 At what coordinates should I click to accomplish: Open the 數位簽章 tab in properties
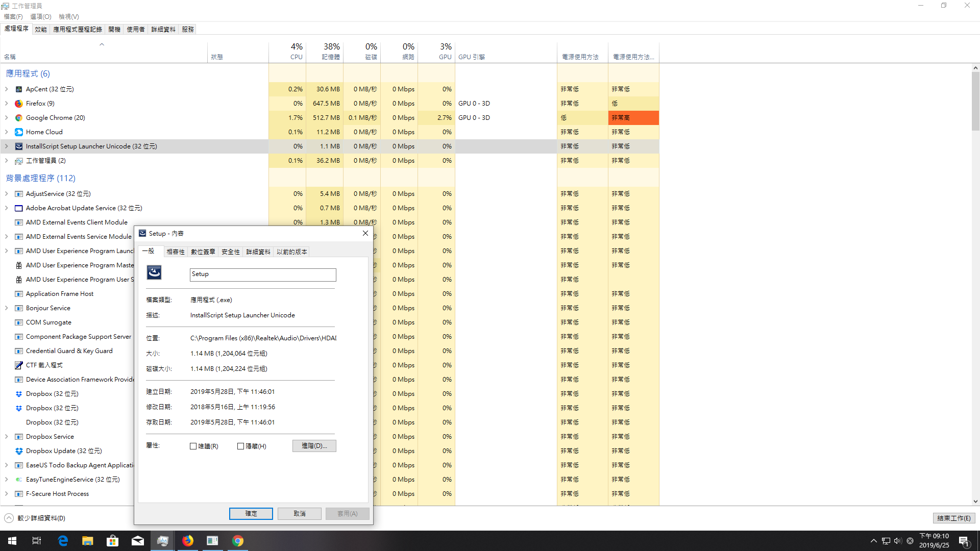click(203, 252)
